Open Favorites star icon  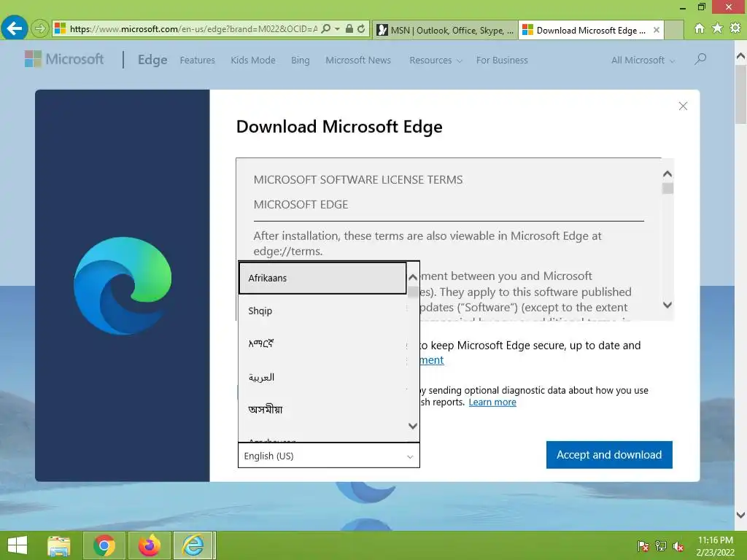tap(717, 28)
